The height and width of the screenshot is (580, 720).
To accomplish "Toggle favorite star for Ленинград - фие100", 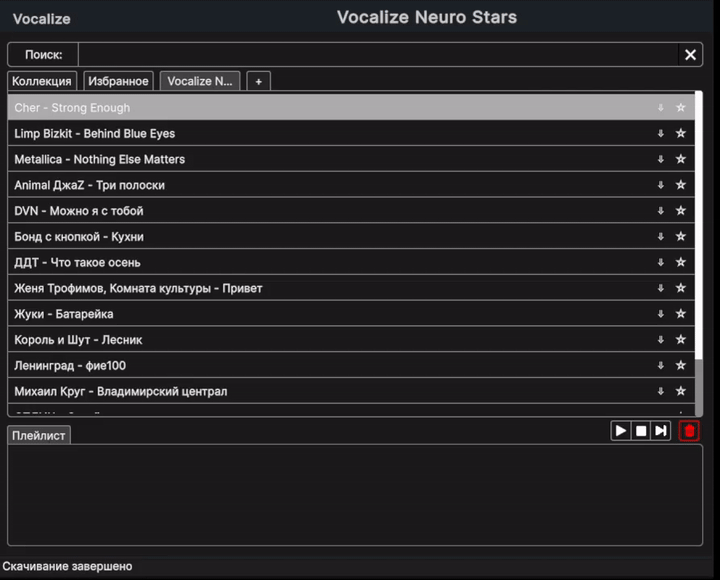I will tap(681, 366).
